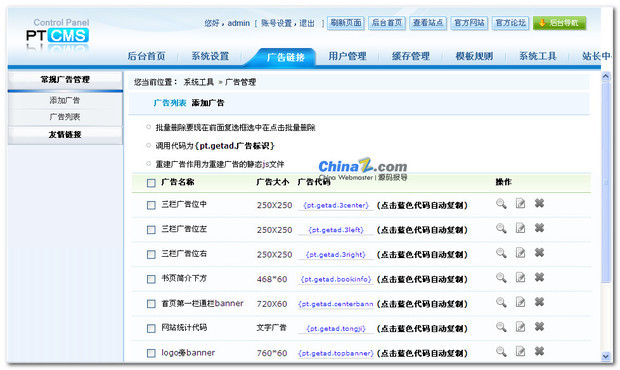Edit the 三栏广告位中 ad entry
Screen dimensions: 620x370
point(520,204)
